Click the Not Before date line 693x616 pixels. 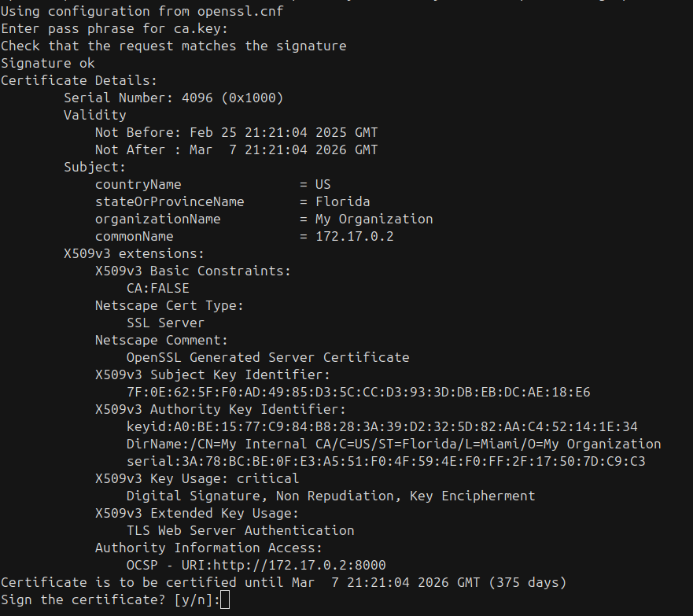(236, 132)
